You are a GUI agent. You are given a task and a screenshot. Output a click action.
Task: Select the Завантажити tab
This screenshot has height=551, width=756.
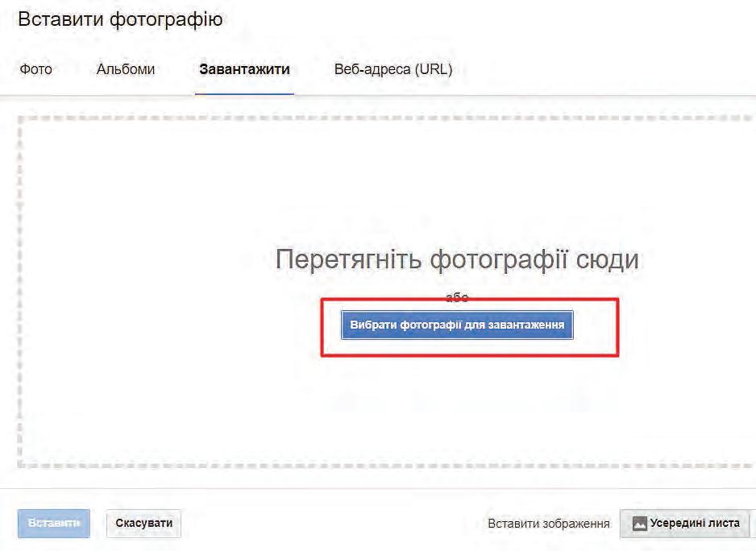pyautogui.click(x=244, y=69)
